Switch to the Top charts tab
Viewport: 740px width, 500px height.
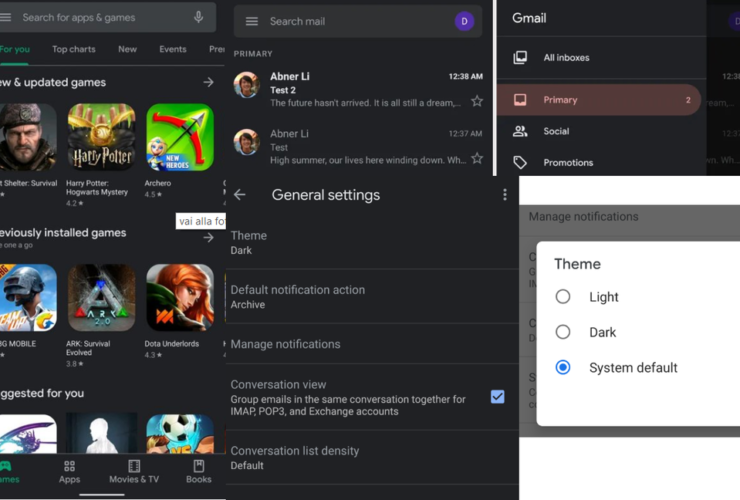(74, 49)
